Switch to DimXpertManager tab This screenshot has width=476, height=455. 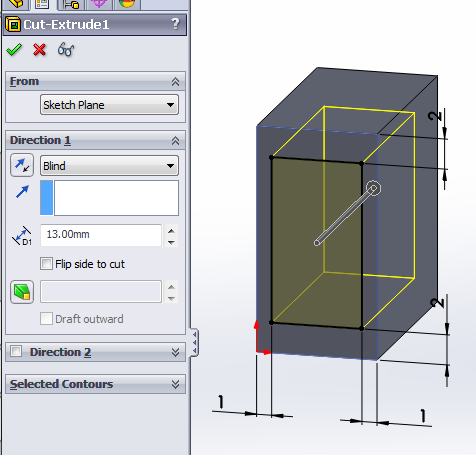99,4
